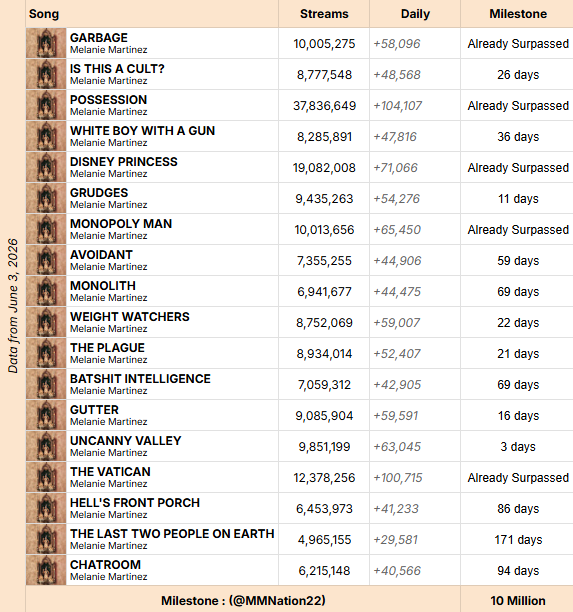
Task: Select milestone cell 59 days
Action: (518, 261)
